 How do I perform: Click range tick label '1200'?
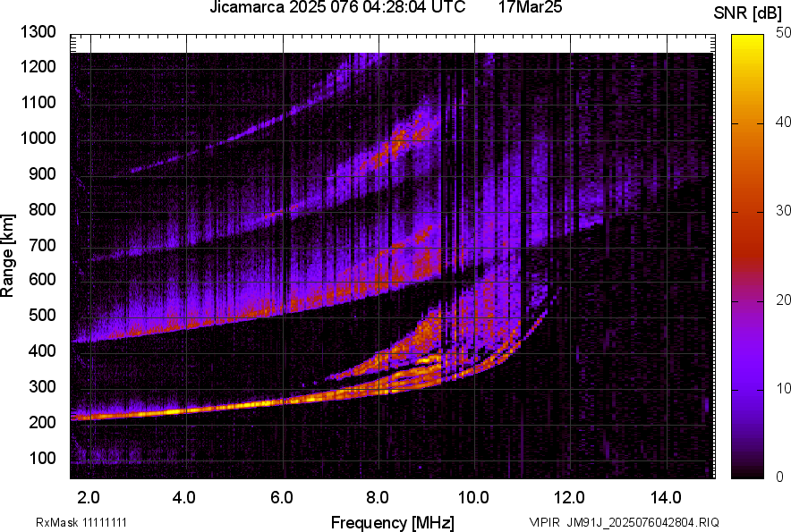click(38, 66)
